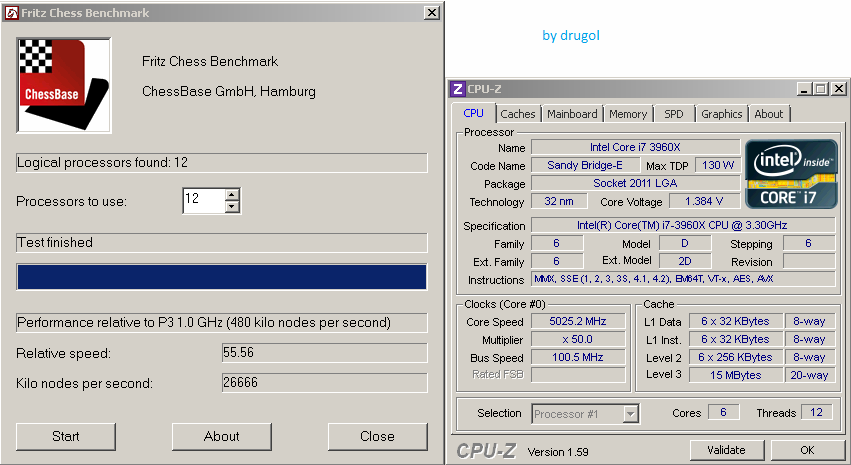Click the multiplier value 'x 50.0'

coord(578,339)
